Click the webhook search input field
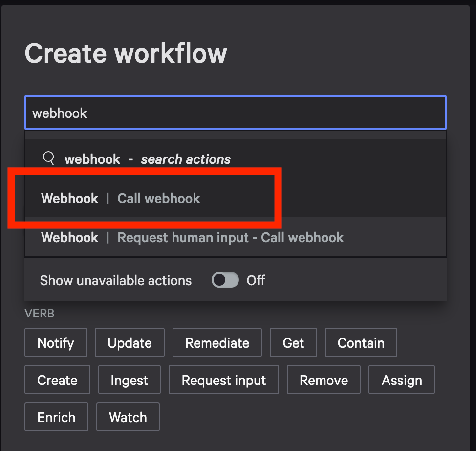 point(236,113)
